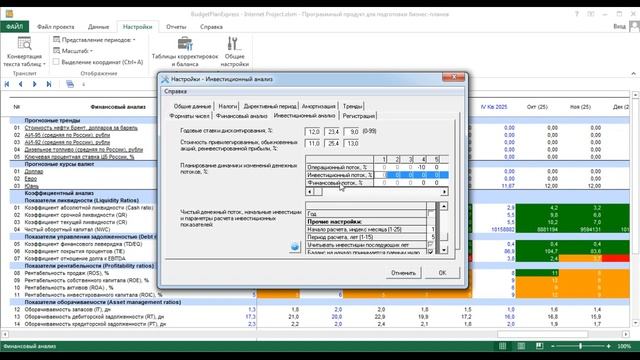Collapse the ribbon with the chevron icon
The height and width of the screenshot is (360, 640).
click(633, 73)
